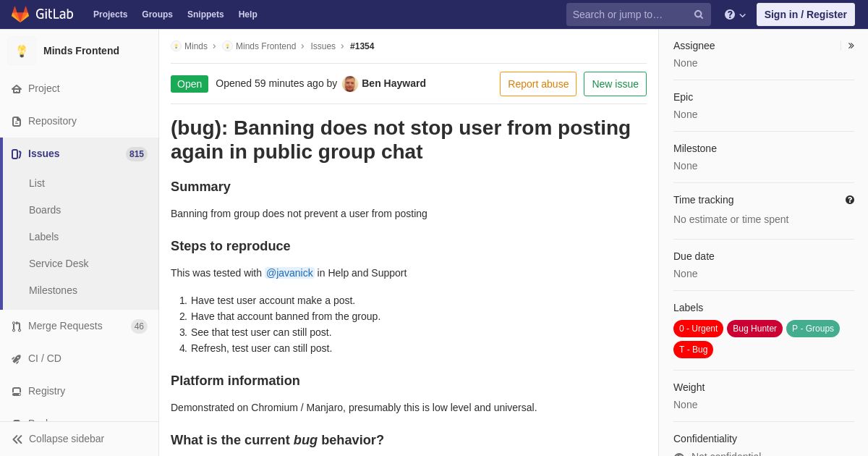Open the Boards submenu item

[45, 210]
